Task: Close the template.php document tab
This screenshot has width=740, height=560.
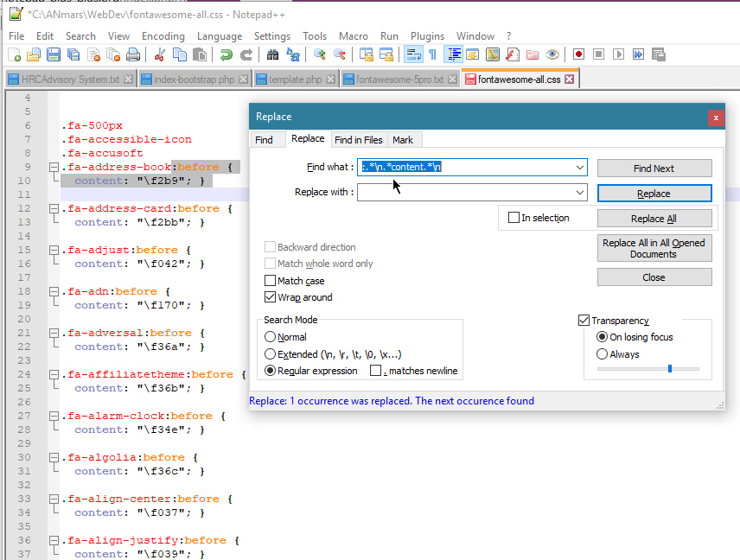Action: coord(332,80)
